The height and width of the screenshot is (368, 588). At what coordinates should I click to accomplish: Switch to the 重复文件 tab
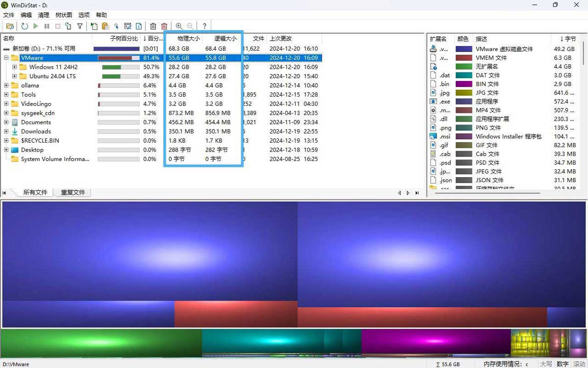[x=73, y=192]
